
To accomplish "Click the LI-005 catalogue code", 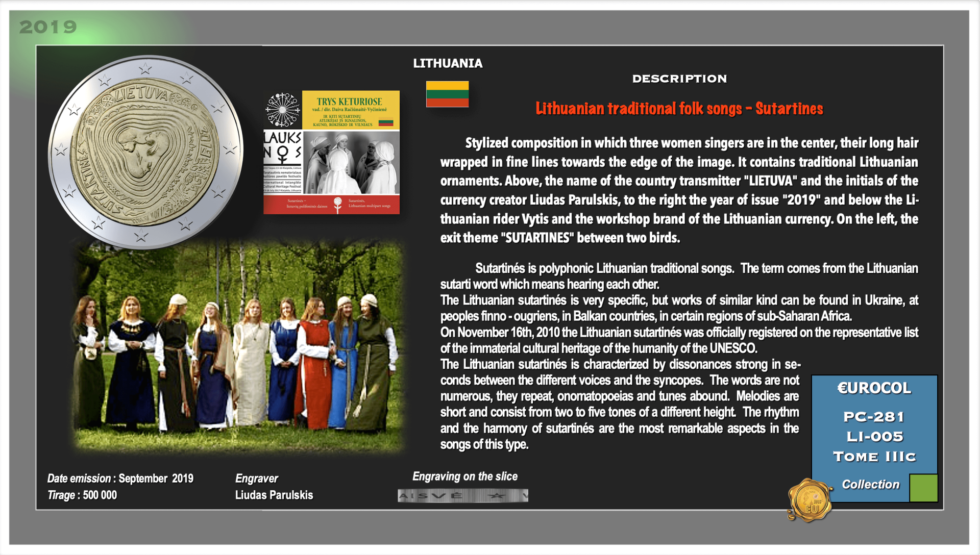I will [875, 437].
